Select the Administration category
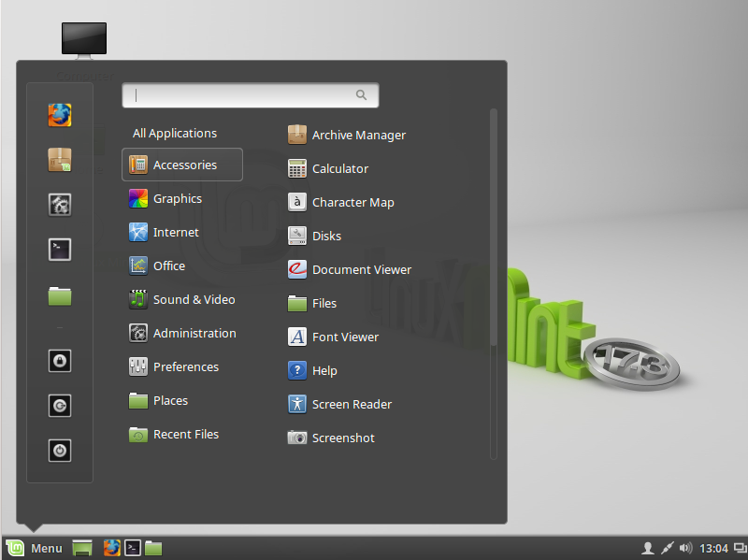Screen dimensions: 748x560 (x=182, y=333)
